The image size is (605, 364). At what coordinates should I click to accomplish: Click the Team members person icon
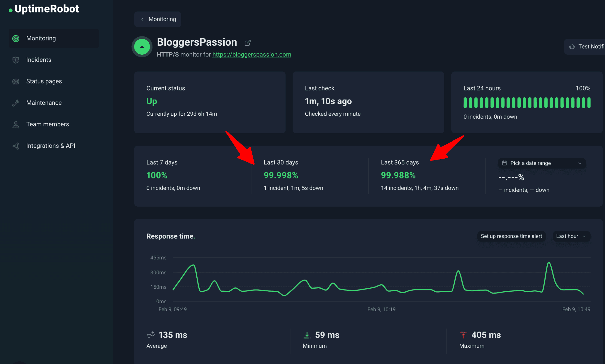[16, 124]
